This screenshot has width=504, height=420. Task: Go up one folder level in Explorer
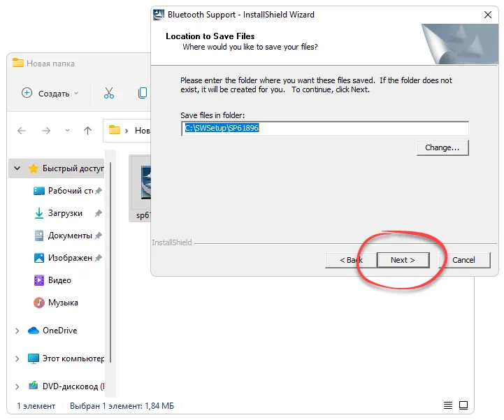[87, 131]
